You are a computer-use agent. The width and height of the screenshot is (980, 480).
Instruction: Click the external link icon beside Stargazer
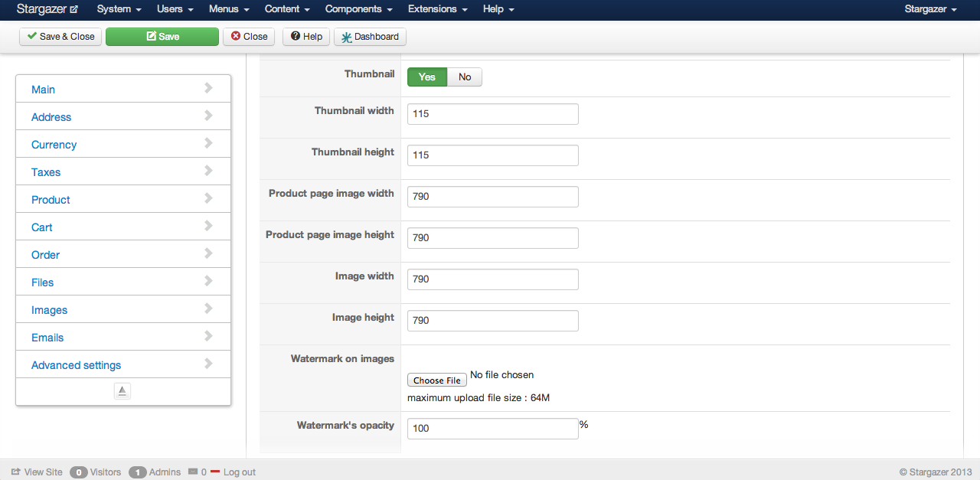[x=73, y=10]
